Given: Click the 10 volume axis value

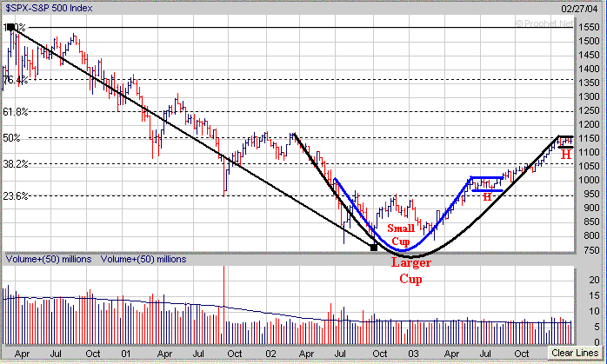Looking at the screenshot, I should click(594, 311).
